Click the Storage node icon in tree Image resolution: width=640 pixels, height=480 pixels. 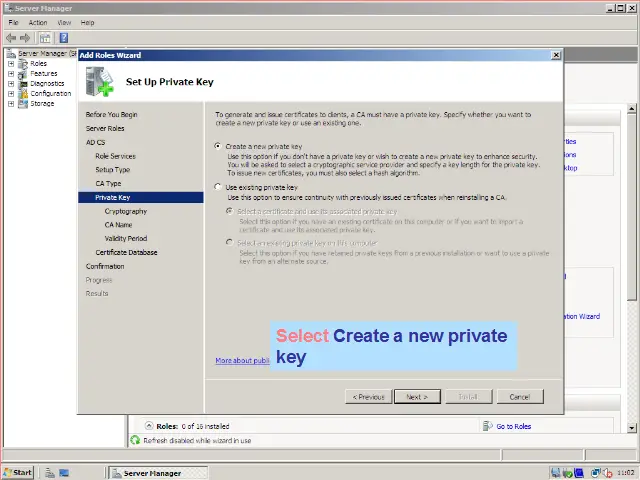click(23, 104)
